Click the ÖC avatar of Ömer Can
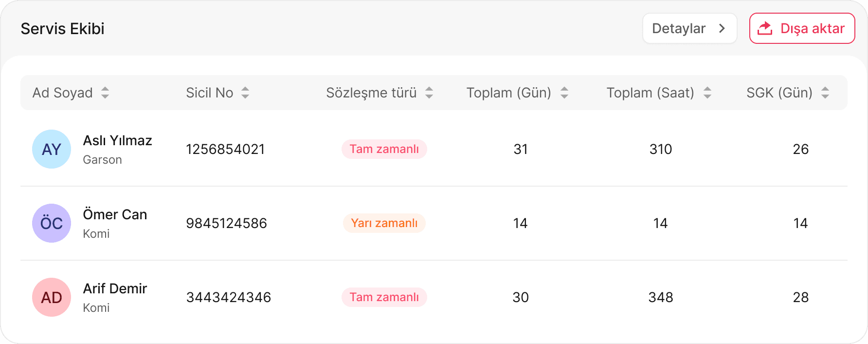Image resolution: width=868 pixels, height=344 pixels. [x=52, y=223]
